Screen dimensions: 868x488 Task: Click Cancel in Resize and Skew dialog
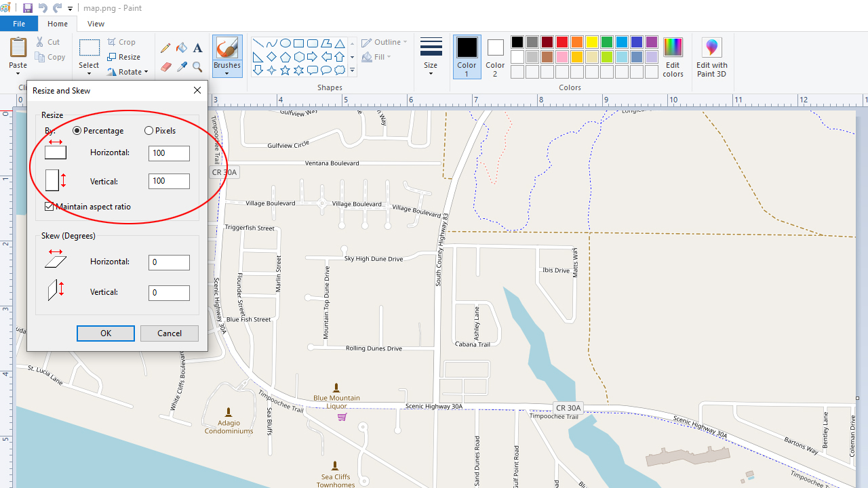click(170, 333)
